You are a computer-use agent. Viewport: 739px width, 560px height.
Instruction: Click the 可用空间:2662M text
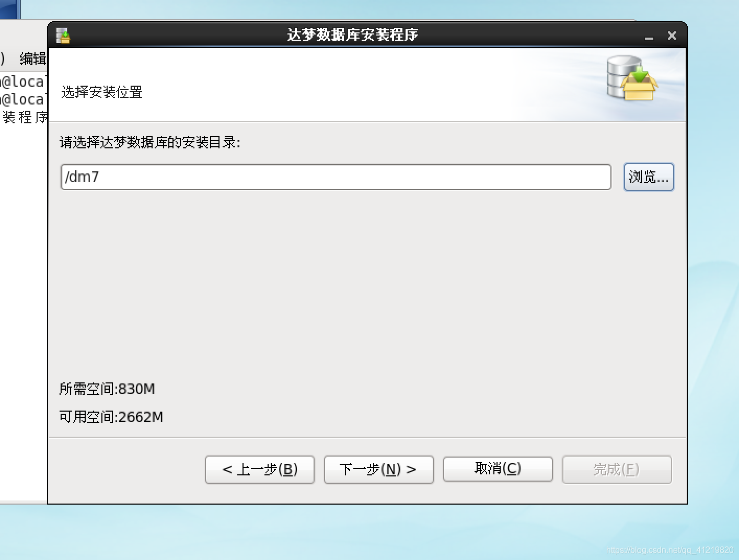pos(111,417)
